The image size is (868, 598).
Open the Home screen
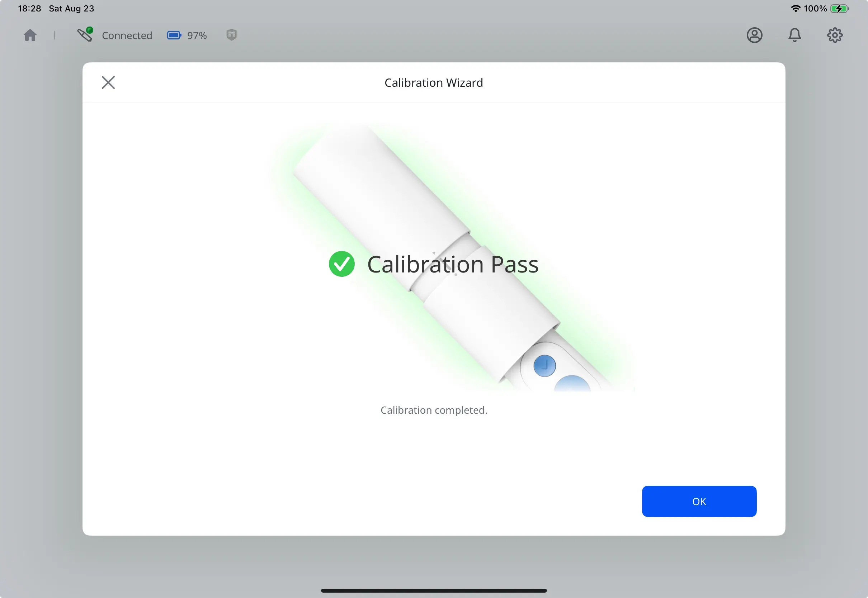point(30,35)
